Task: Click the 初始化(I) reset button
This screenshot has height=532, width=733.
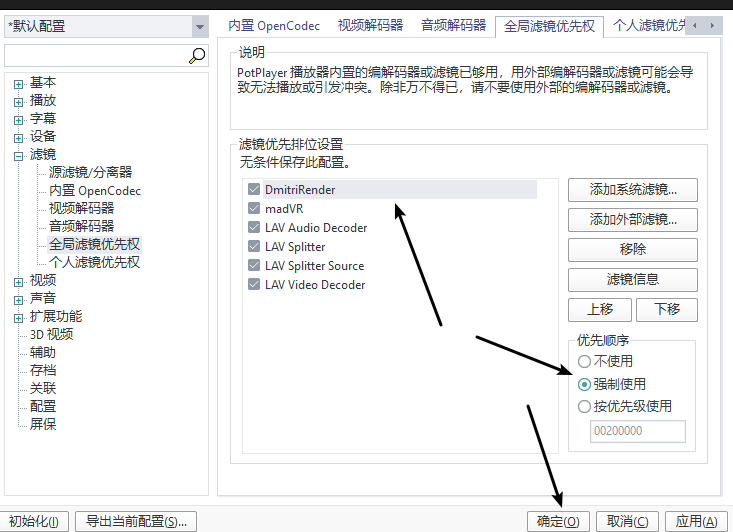Action: [x=34, y=521]
